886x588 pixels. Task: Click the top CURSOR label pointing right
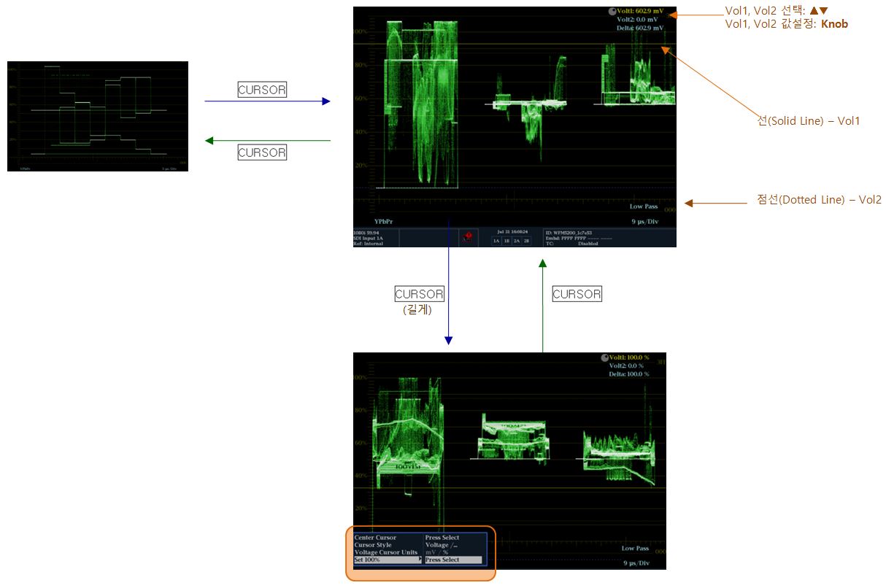tap(262, 90)
